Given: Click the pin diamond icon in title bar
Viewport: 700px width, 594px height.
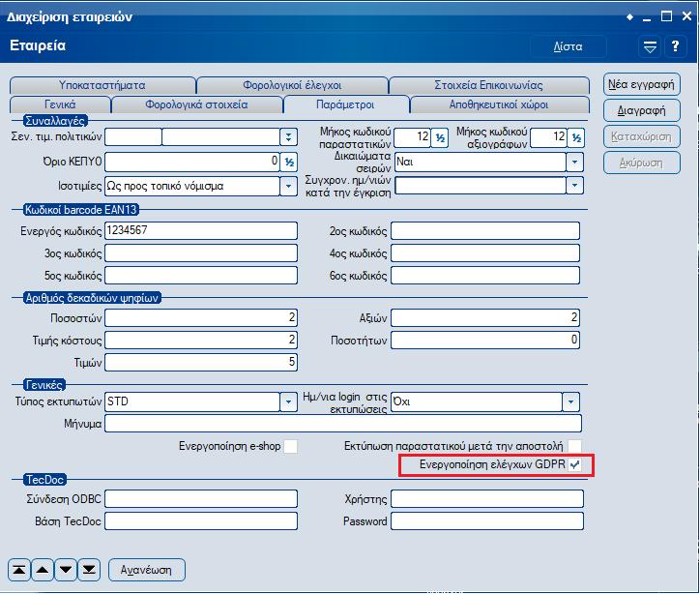Looking at the screenshot, I should 629,17.
